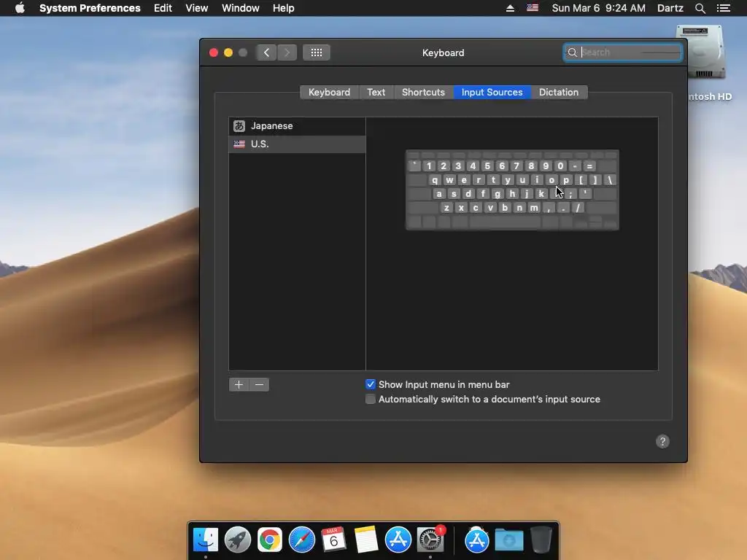
Task: Open System Preferences gear in the Dock
Action: [430, 540]
